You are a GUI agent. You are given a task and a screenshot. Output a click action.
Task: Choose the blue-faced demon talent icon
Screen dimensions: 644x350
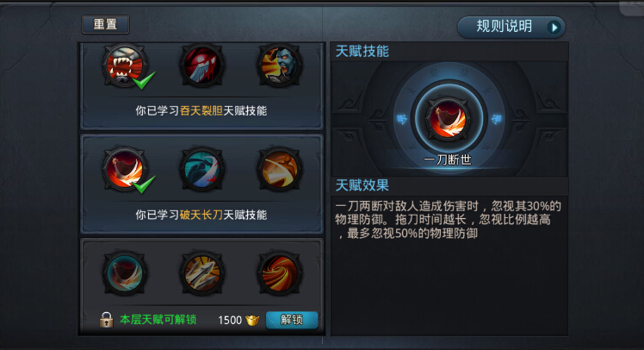(x=279, y=66)
